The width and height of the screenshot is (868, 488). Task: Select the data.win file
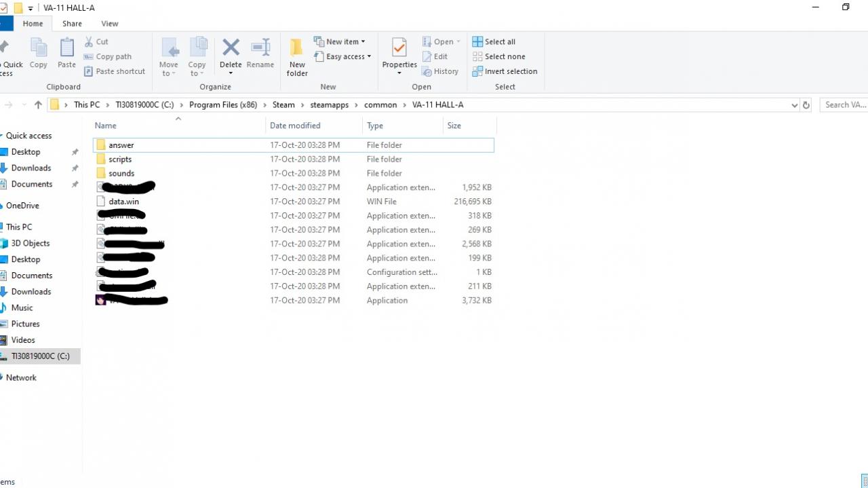123,202
